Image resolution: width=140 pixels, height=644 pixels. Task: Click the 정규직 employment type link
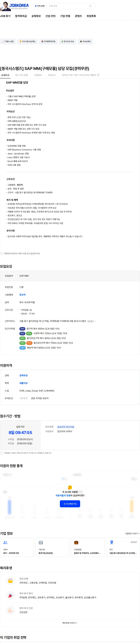tap(22, 295)
